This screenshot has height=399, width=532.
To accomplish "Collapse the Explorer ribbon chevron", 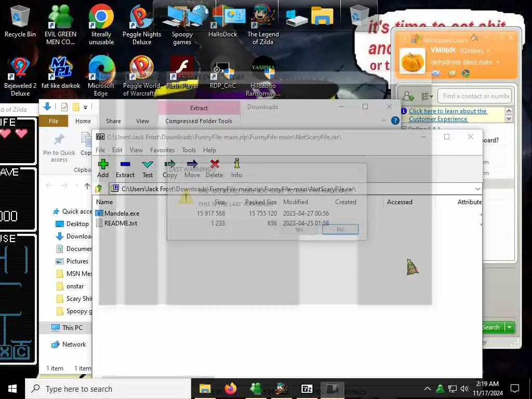I will (383, 121).
